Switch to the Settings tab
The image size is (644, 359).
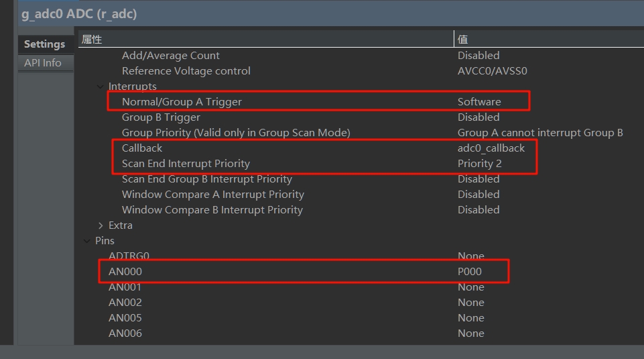point(44,44)
